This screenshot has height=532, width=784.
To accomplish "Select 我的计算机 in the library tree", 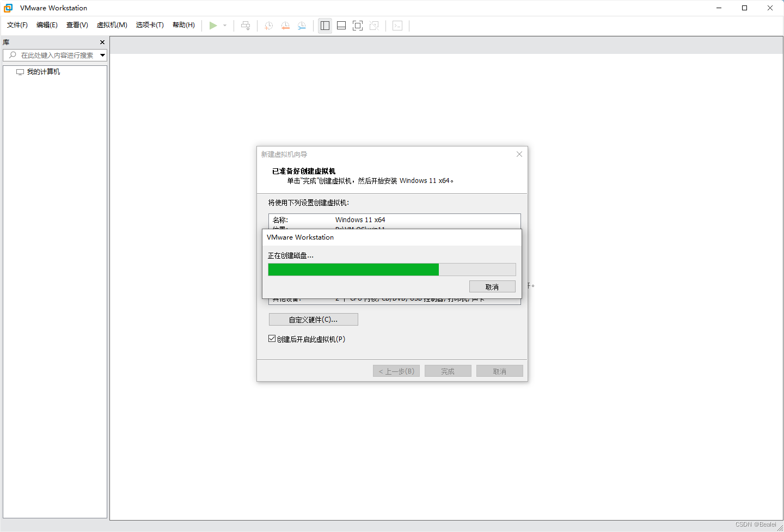I will [44, 72].
